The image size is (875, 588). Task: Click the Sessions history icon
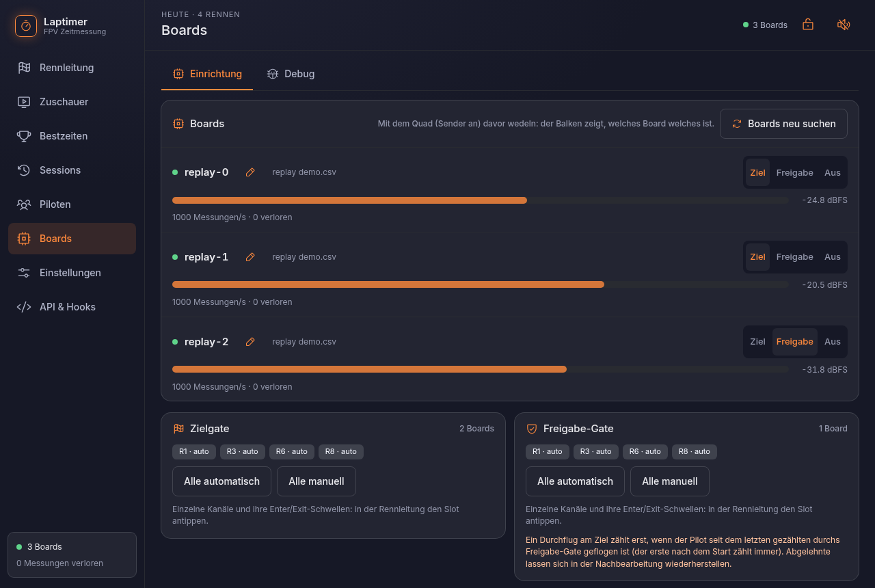pyautogui.click(x=24, y=170)
